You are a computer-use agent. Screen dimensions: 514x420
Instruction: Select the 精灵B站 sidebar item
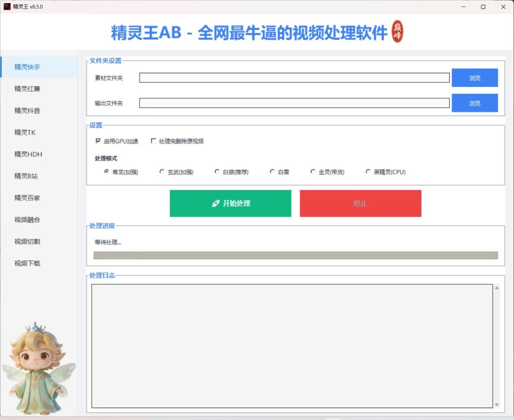(x=39, y=176)
